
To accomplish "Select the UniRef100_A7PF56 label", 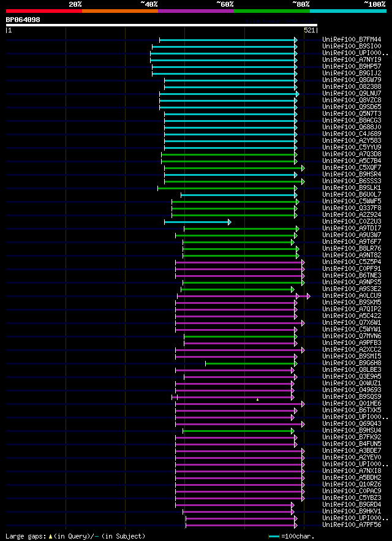I will 352,524.
